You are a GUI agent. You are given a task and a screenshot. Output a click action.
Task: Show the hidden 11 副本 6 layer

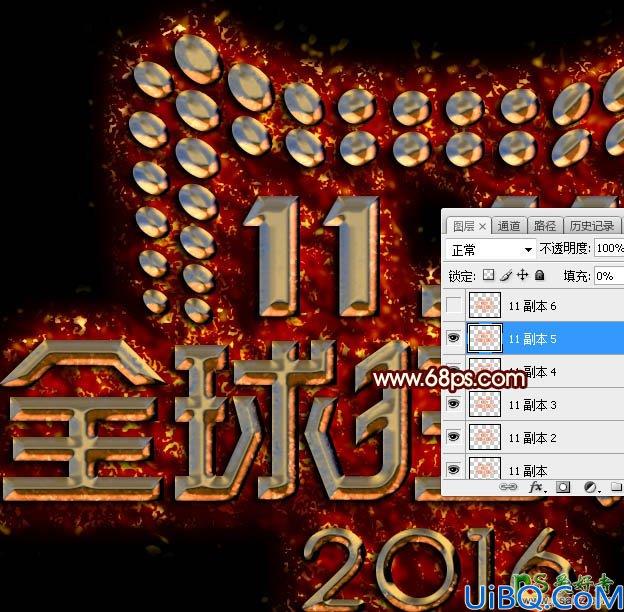pos(454,305)
